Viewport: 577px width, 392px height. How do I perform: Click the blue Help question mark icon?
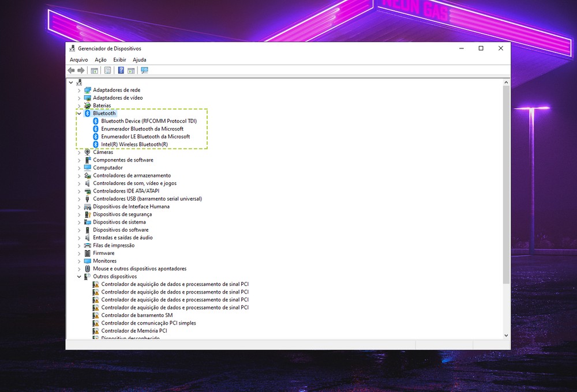click(x=121, y=70)
